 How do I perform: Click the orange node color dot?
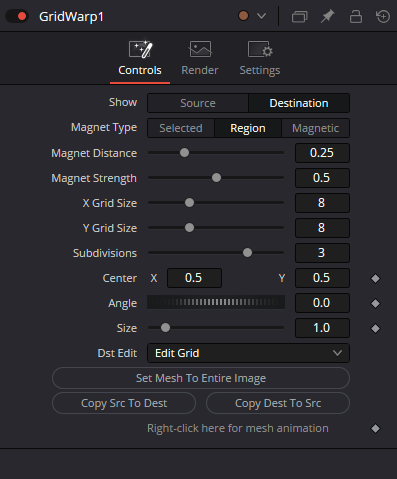pos(243,16)
